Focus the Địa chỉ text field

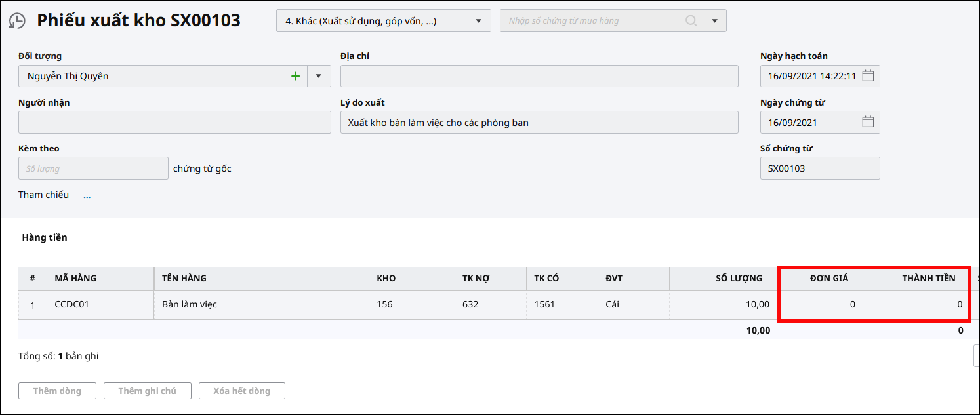[x=539, y=76]
